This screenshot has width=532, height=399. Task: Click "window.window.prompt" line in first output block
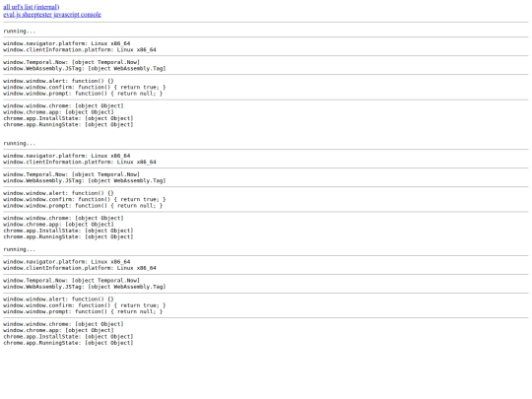83,94
